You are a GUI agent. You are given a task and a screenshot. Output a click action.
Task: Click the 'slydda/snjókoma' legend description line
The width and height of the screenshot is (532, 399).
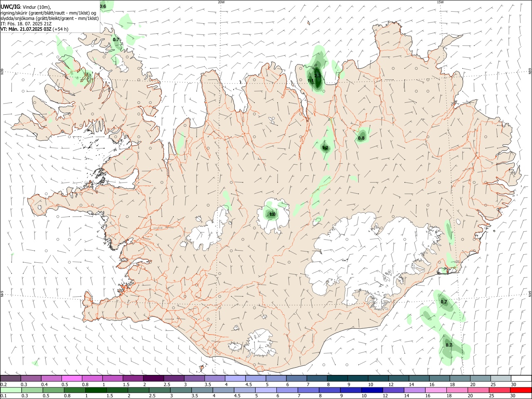pos(49,18)
